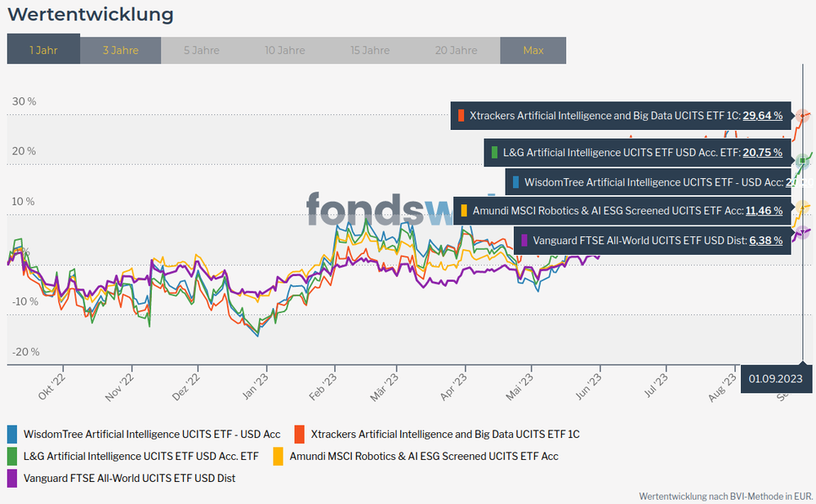Open the Max time range tab
Viewport: 816px width, 504px height.
(x=533, y=50)
